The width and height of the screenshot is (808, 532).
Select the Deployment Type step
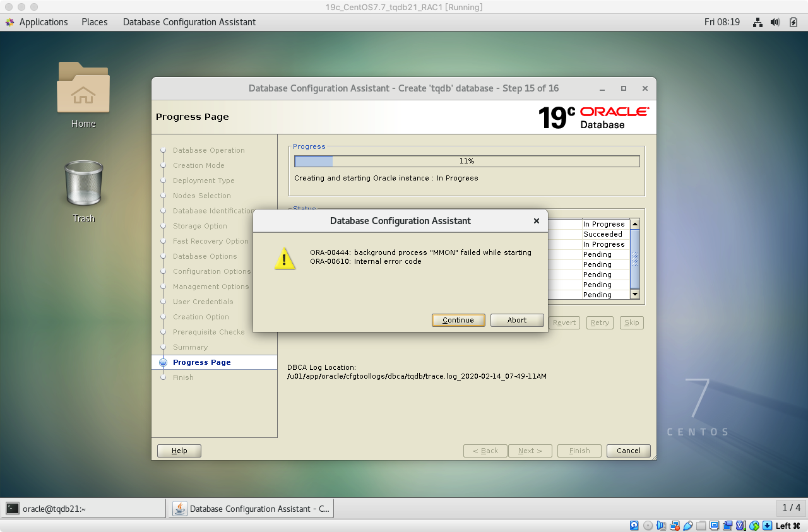pos(204,180)
